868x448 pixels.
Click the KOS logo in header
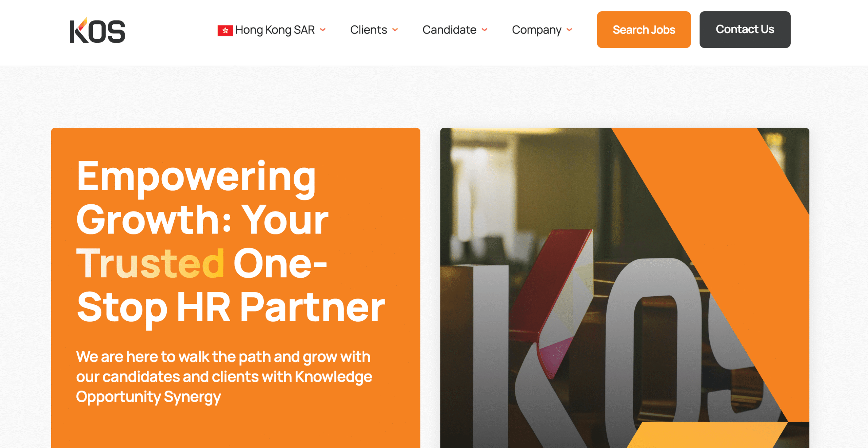coord(97,30)
